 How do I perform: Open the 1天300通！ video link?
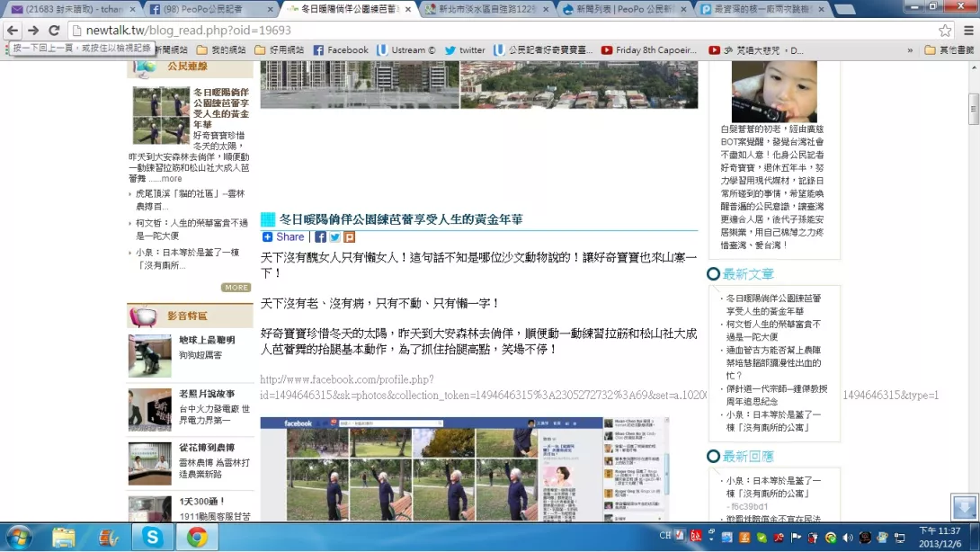tap(202, 502)
